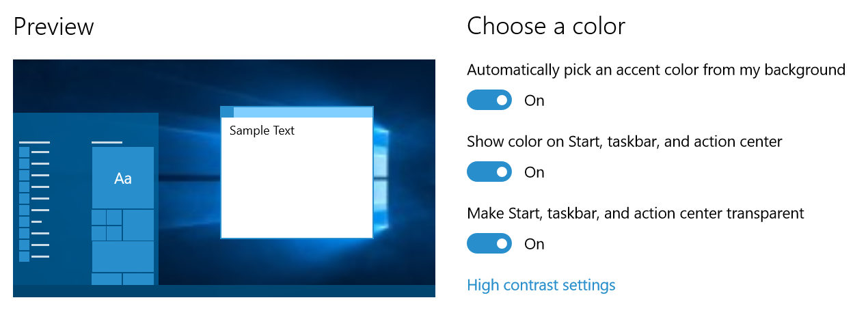Click the last app icon in preview Start list

click(x=25, y=256)
